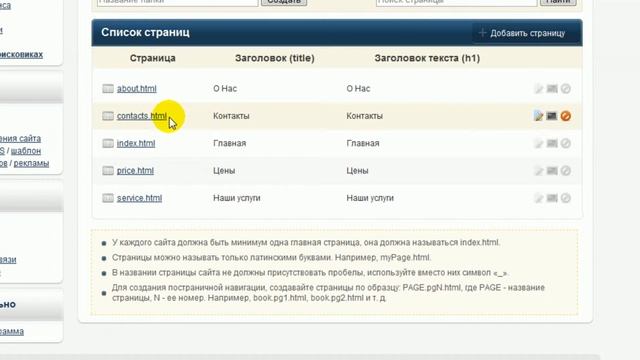Open the about.html page link
The width and height of the screenshot is (640, 360).
136,89
